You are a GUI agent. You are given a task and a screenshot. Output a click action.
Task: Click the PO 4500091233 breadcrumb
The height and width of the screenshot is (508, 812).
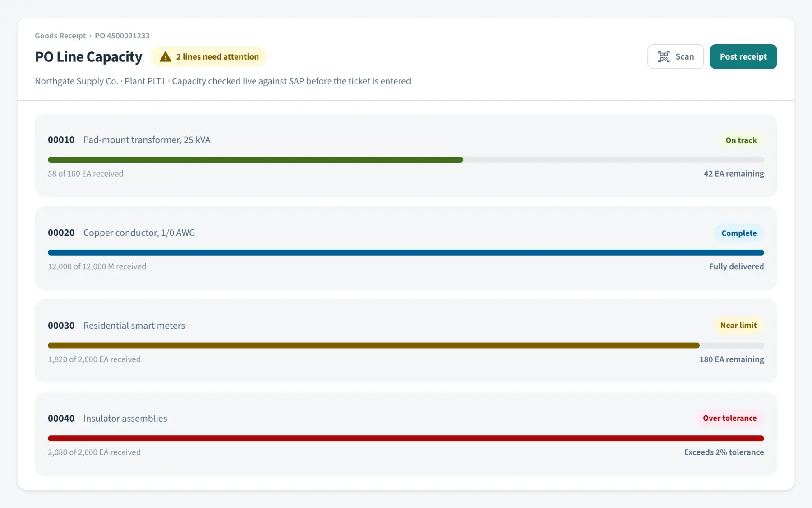122,36
